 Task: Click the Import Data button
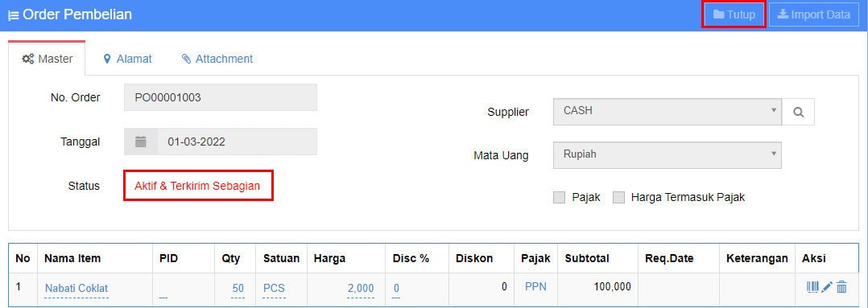coord(814,15)
